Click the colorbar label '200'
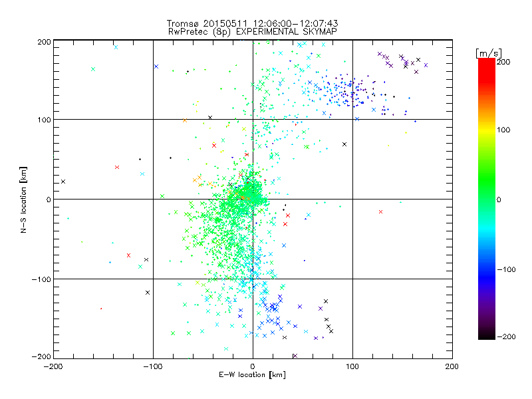 [x=503, y=62]
